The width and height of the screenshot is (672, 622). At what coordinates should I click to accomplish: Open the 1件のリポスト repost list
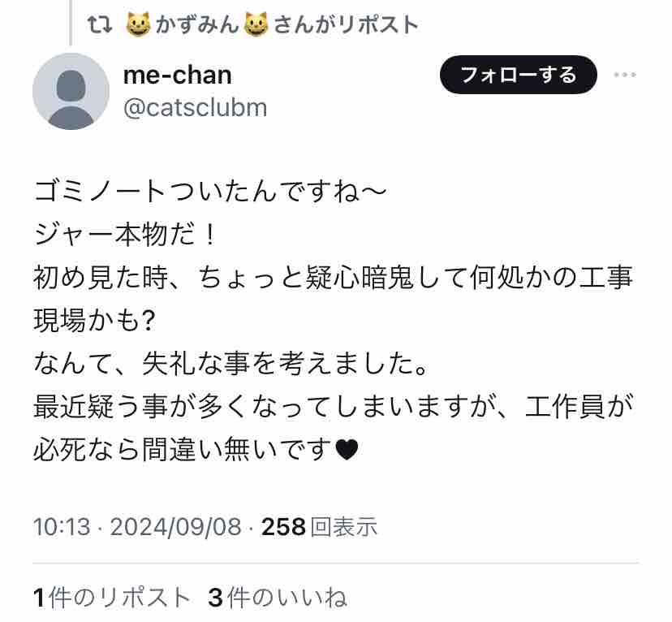pos(112,598)
